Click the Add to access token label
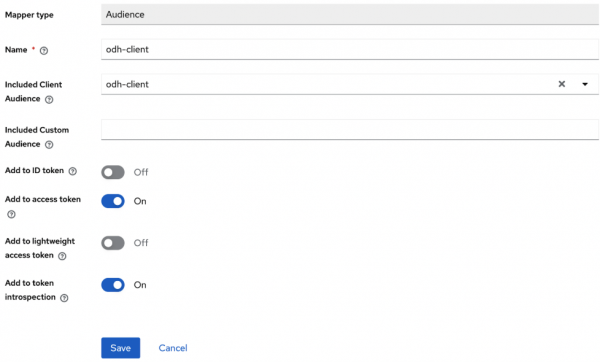 click(x=42, y=199)
